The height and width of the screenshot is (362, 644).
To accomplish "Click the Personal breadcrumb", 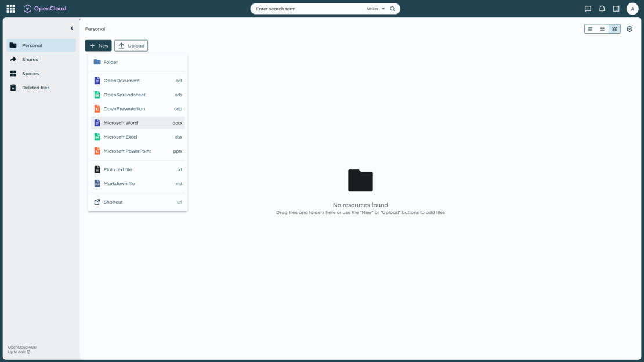I will point(95,29).
